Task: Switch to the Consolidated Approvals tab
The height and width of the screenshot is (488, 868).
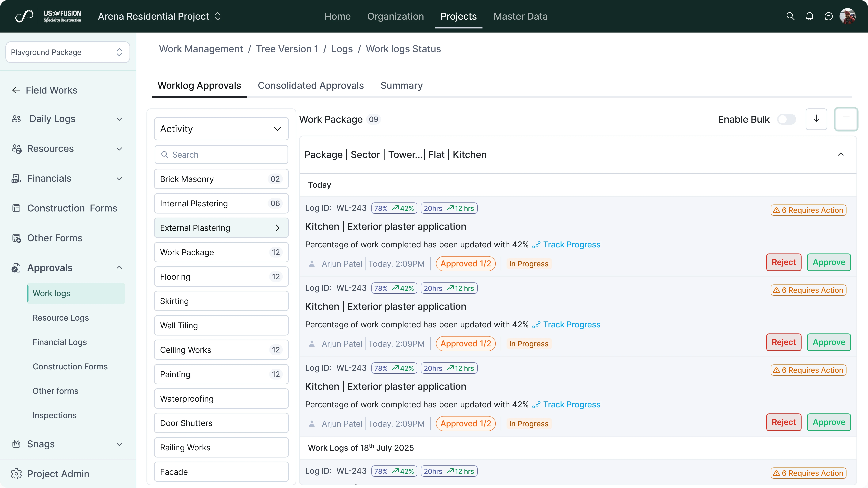Action: point(311,85)
